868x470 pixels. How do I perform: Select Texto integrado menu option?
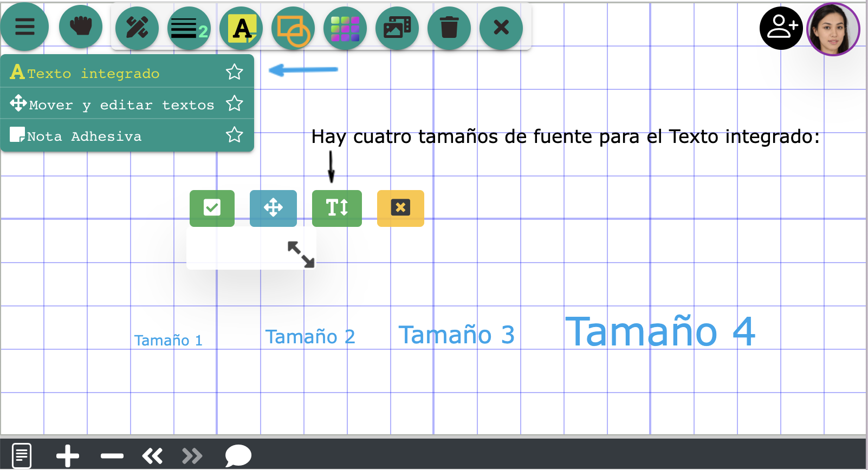[x=127, y=71]
